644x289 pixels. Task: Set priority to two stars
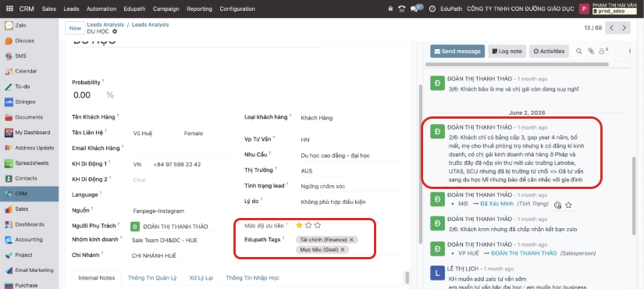pos(308,225)
